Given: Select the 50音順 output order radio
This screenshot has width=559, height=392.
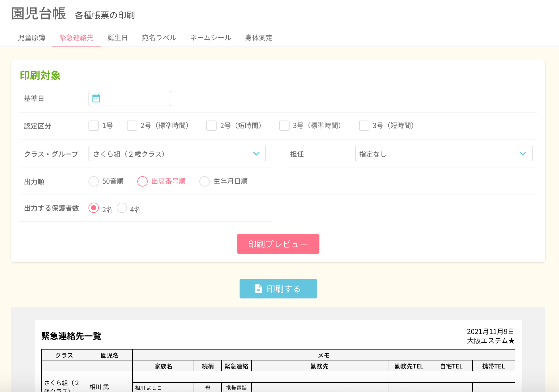Looking at the screenshot, I should [94, 181].
